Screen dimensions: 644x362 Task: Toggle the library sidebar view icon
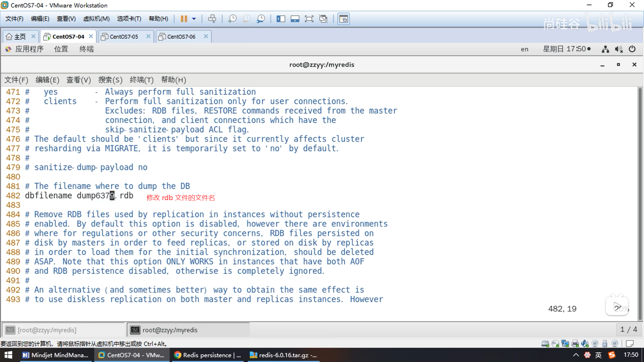[281, 19]
